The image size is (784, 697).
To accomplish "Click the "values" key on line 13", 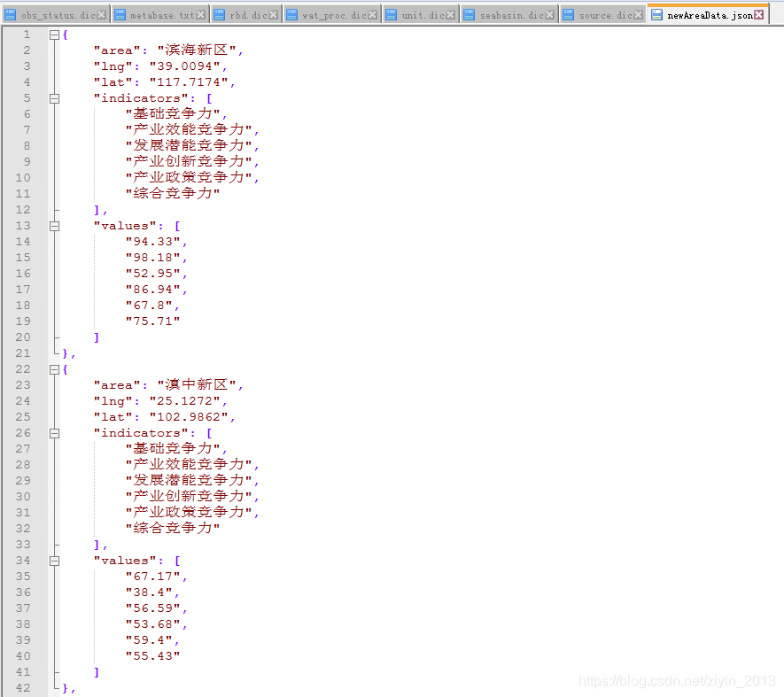I will point(125,226).
